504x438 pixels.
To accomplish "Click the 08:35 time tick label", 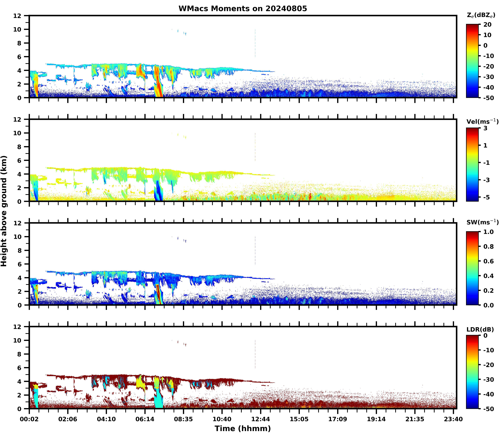I will point(183,419).
